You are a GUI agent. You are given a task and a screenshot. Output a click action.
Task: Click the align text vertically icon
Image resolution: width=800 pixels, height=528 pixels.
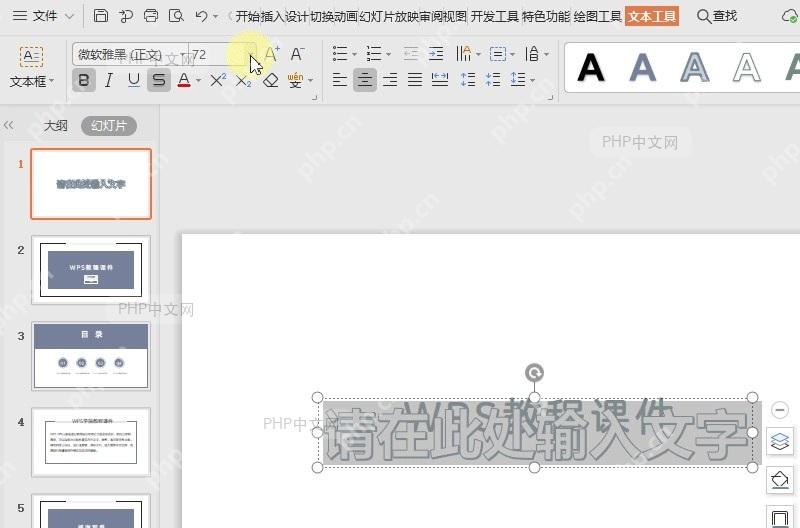point(497,54)
